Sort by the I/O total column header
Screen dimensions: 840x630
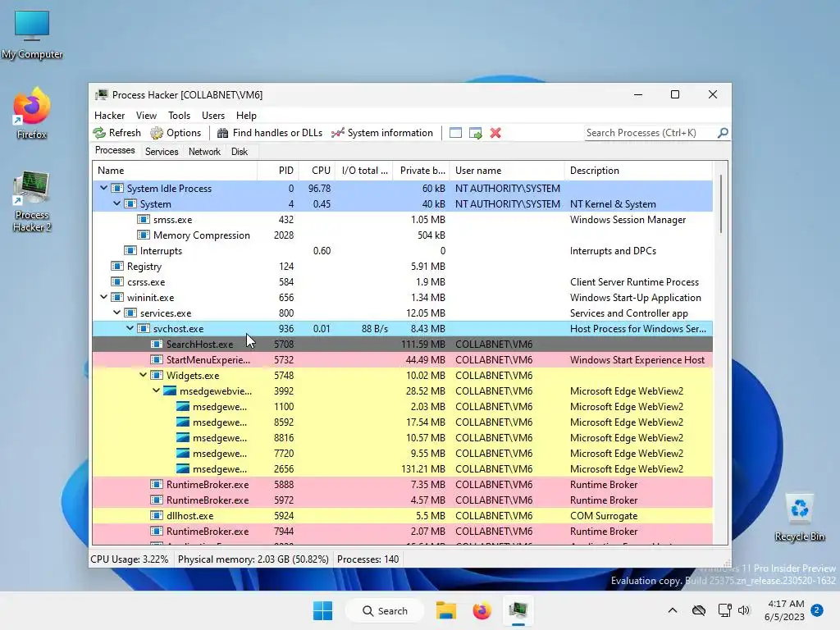pos(364,171)
